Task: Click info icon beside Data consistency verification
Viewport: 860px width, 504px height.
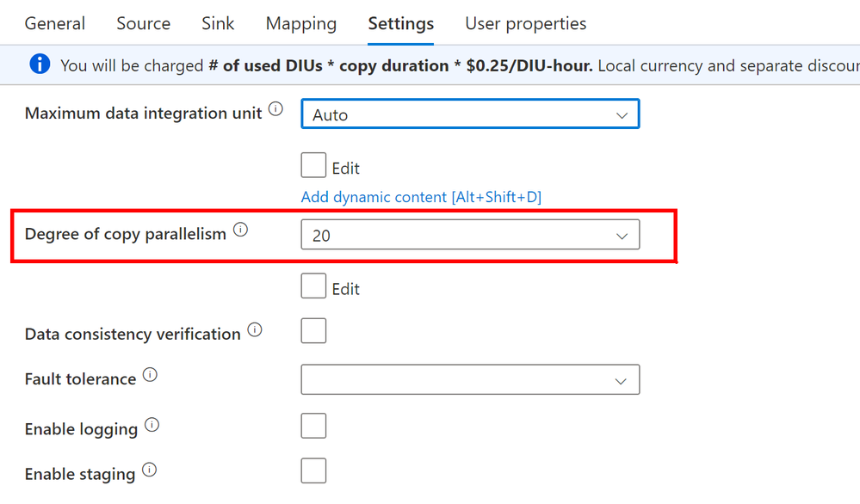Action: pos(255,329)
